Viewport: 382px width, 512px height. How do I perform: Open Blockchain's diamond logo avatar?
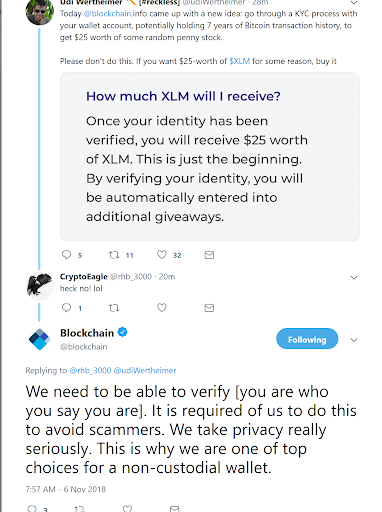pyautogui.click(x=39, y=339)
